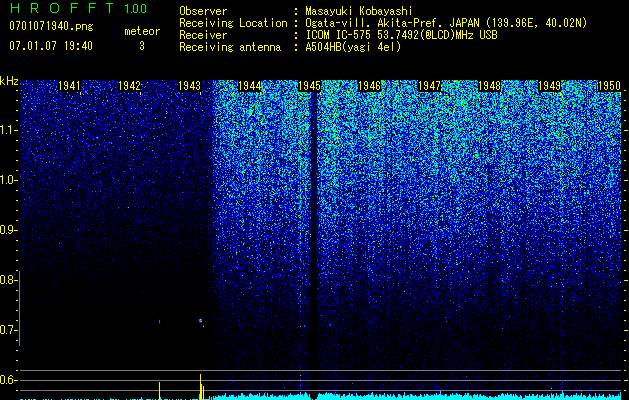
Task: Click time marker 1946
Action: pyautogui.click(x=369, y=86)
